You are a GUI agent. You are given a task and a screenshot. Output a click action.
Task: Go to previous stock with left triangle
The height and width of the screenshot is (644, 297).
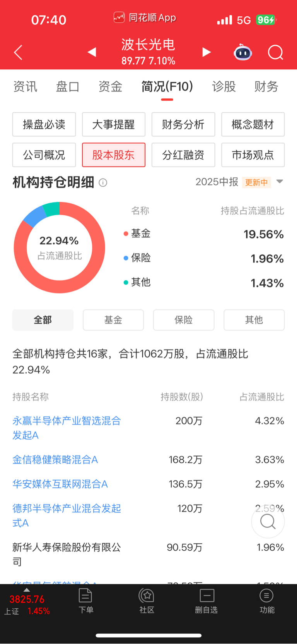coord(92,52)
